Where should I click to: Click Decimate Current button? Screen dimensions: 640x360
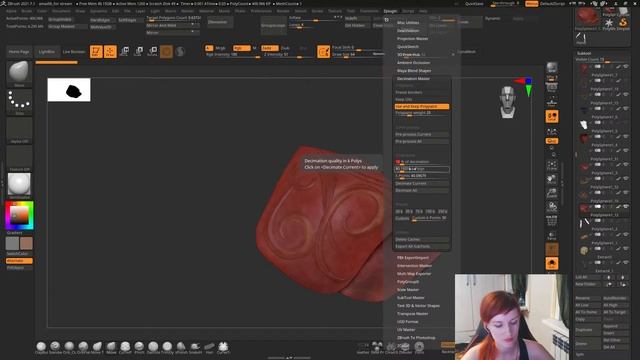(x=422, y=184)
